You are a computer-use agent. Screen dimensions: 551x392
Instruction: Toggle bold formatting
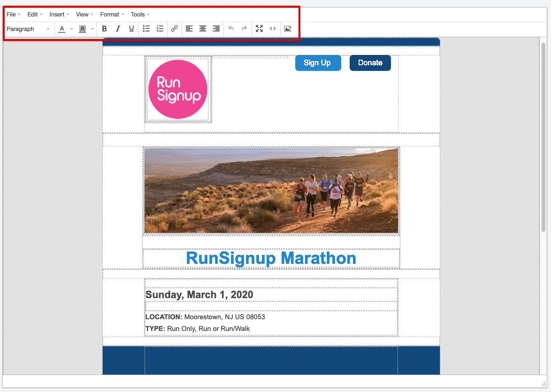coord(104,29)
